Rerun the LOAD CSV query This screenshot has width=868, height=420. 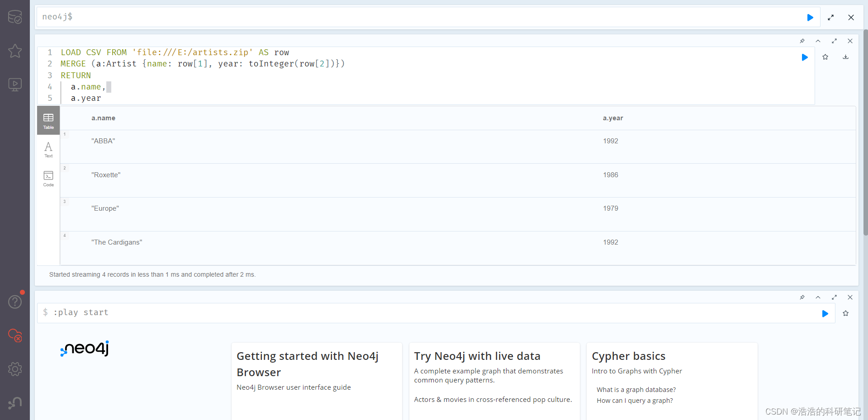pyautogui.click(x=805, y=57)
